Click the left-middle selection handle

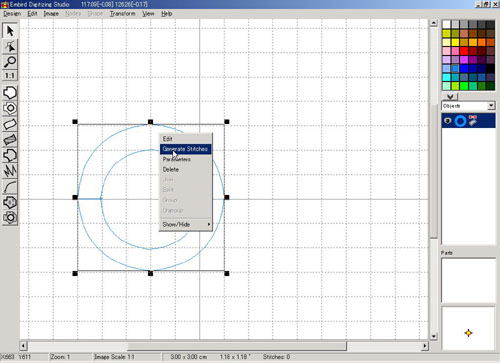click(x=75, y=197)
